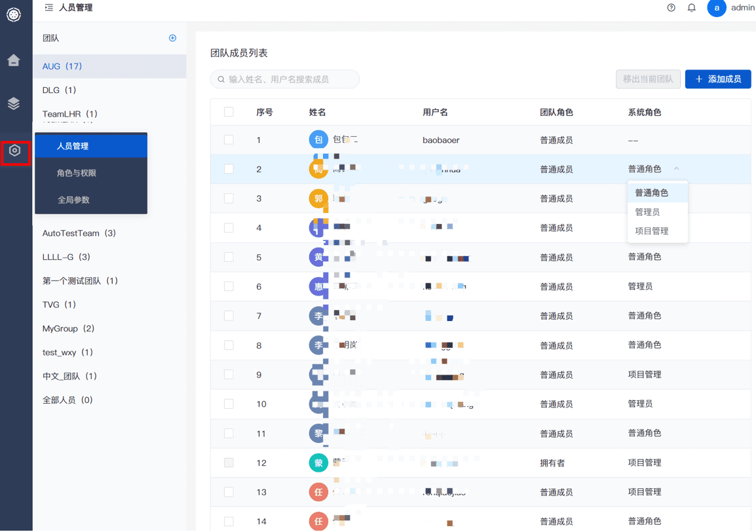Image resolution: width=756 pixels, height=532 pixels.
Task: Open row 6 系统角色 管理员 selector
Action: [x=640, y=286]
